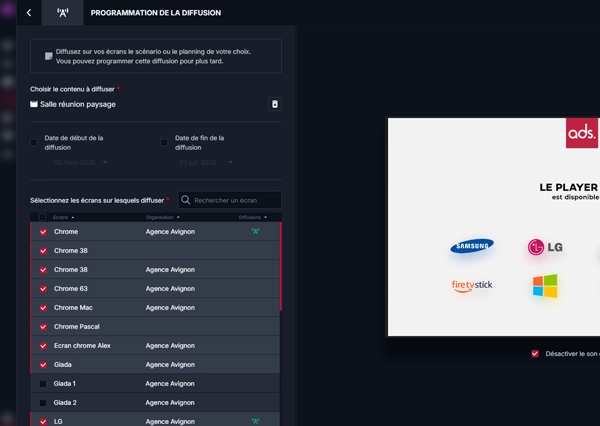Click Agence Avignon in the Giada 2 row
The height and width of the screenshot is (426, 600).
tap(170, 403)
